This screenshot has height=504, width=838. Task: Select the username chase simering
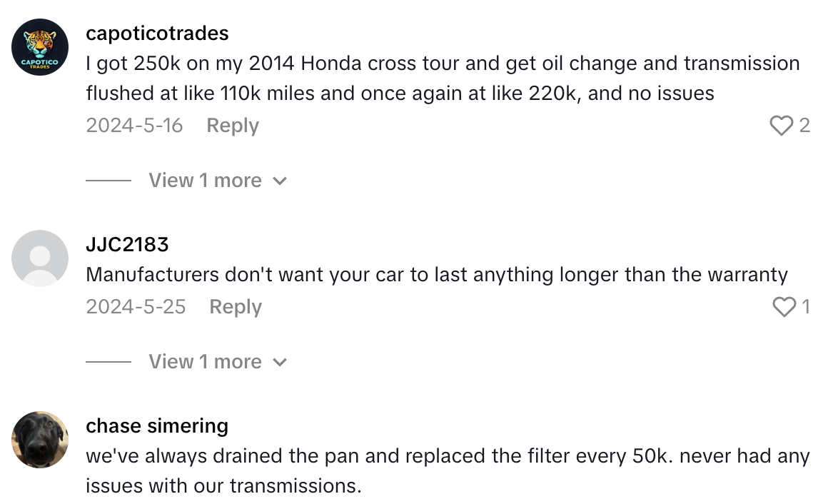[156, 425]
